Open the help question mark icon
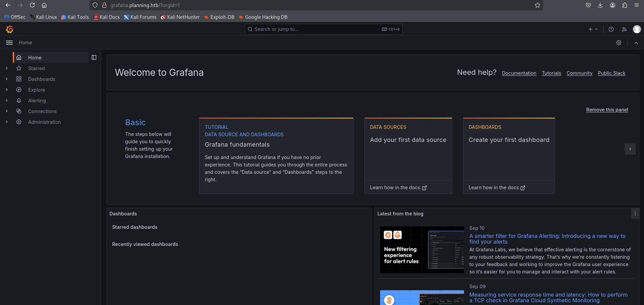 pyautogui.click(x=611, y=30)
